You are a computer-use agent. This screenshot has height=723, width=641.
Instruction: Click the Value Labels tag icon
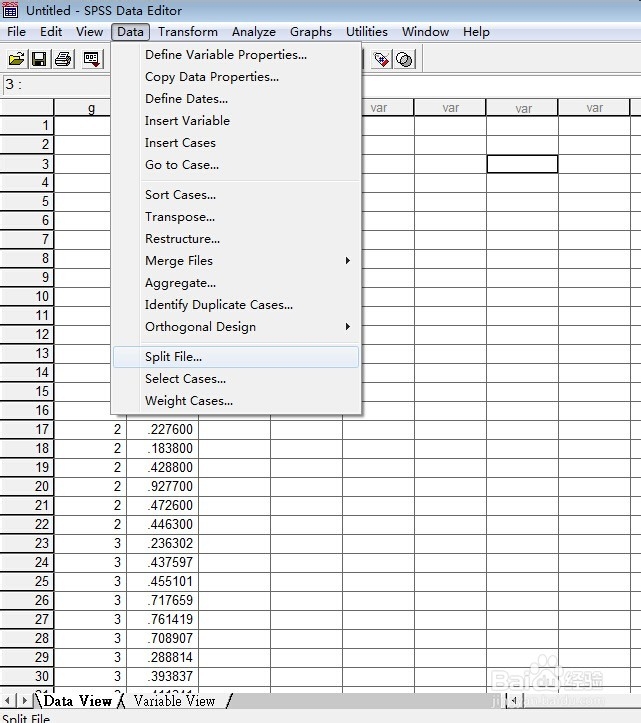381,59
